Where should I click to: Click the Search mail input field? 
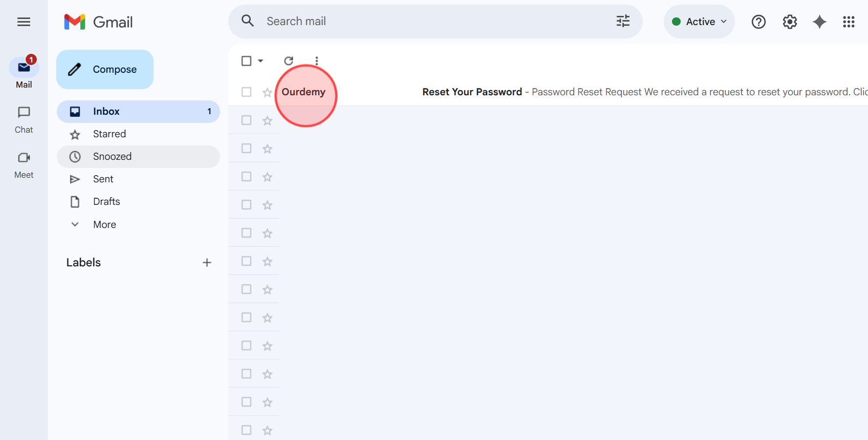point(409,21)
